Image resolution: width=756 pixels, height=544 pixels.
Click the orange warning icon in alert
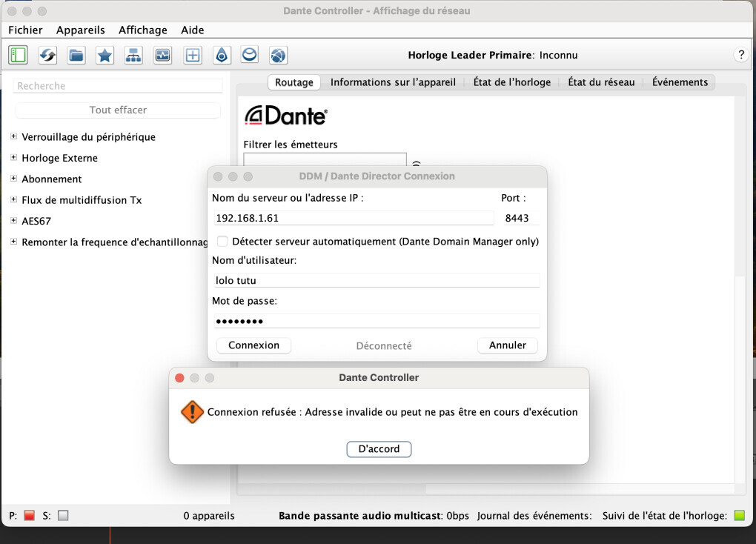[x=192, y=412]
